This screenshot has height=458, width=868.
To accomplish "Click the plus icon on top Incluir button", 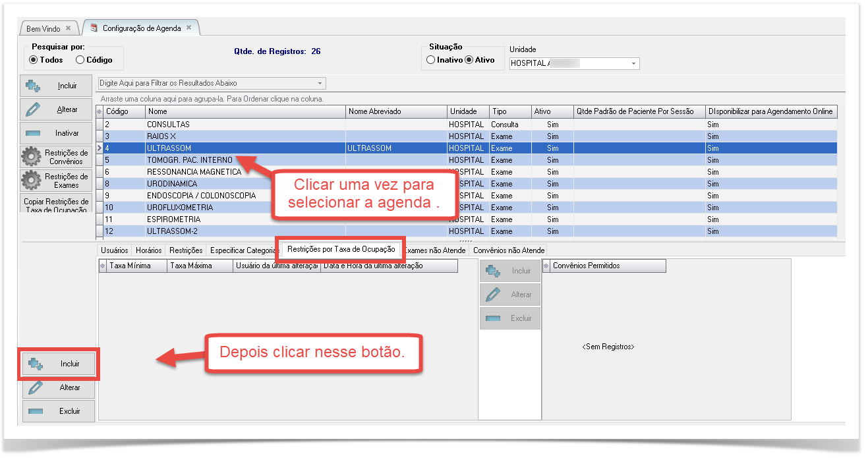I will pyautogui.click(x=34, y=86).
